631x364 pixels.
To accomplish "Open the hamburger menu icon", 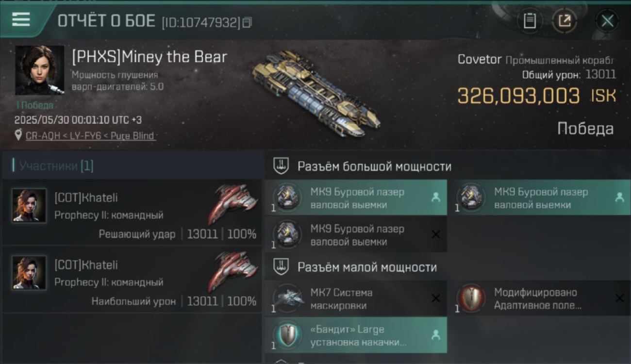I will (x=21, y=19).
